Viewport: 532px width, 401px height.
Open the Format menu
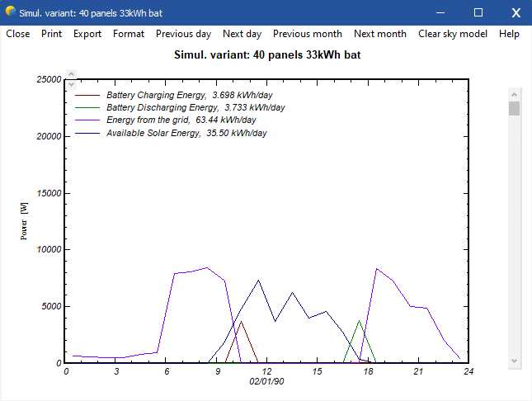pyautogui.click(x=129, y=34)
